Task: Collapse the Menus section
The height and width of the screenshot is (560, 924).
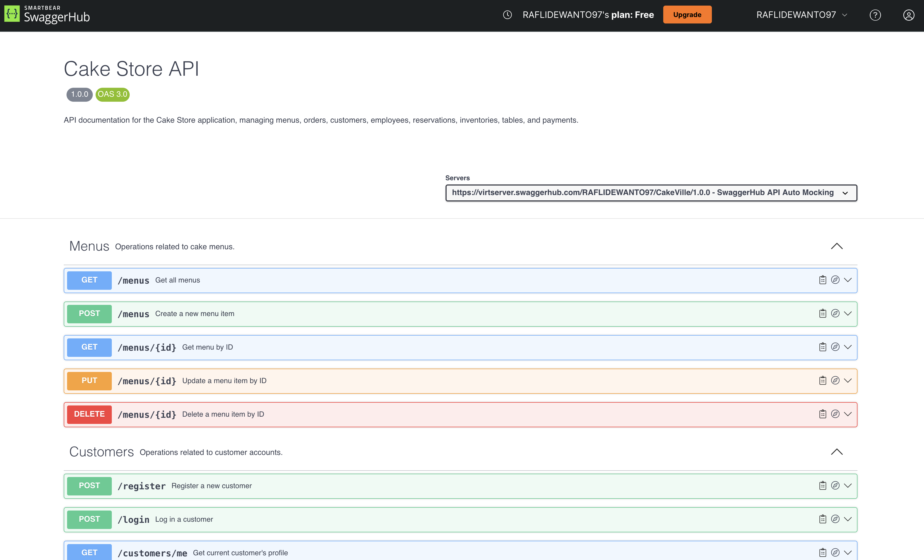Action: (837, 246)
